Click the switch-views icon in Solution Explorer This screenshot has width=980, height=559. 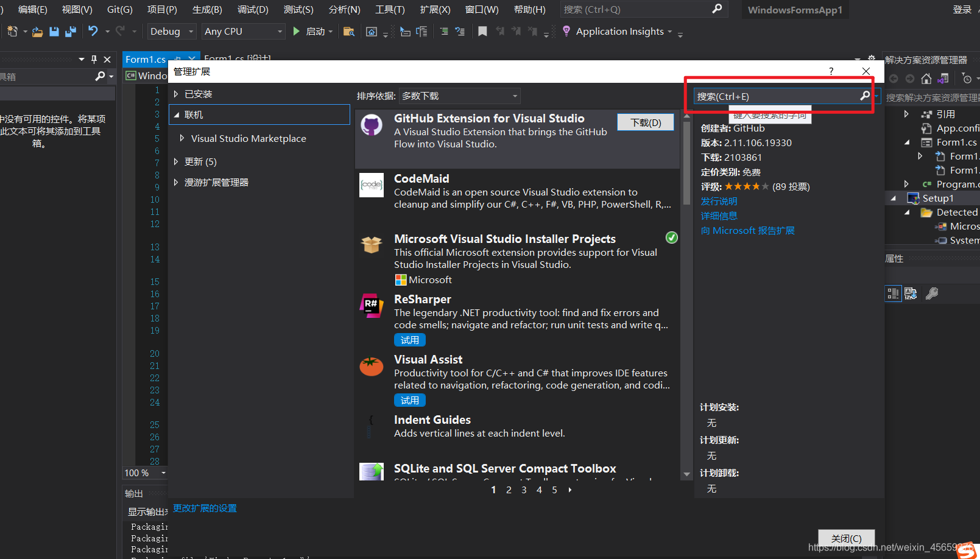click(x=943, y=79)
